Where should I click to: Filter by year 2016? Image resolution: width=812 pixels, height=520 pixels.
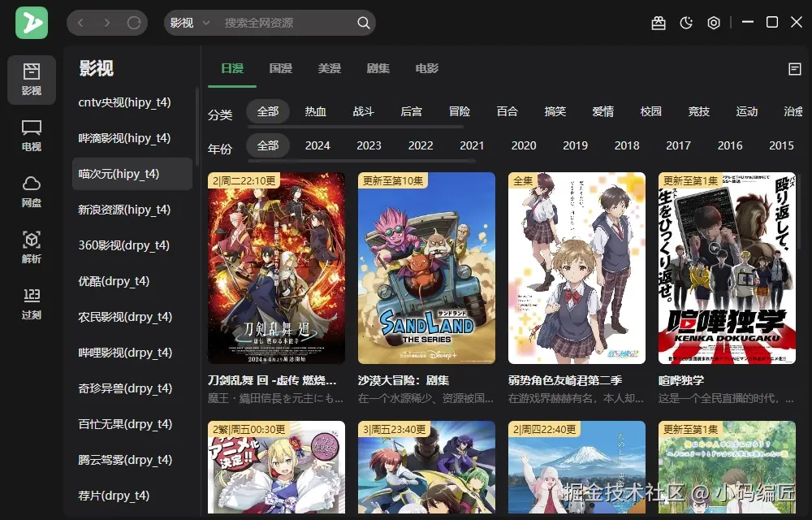click(x=730, y=145)
